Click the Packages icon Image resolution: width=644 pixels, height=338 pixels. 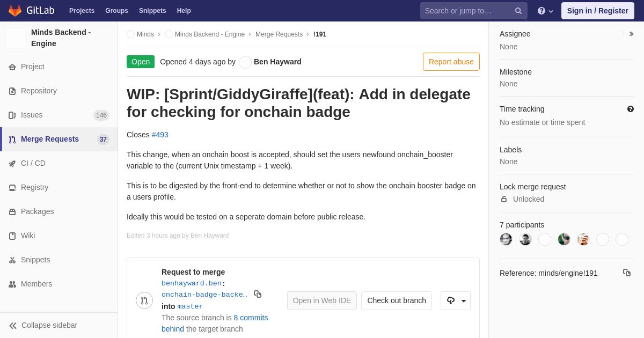pos(12,212)
